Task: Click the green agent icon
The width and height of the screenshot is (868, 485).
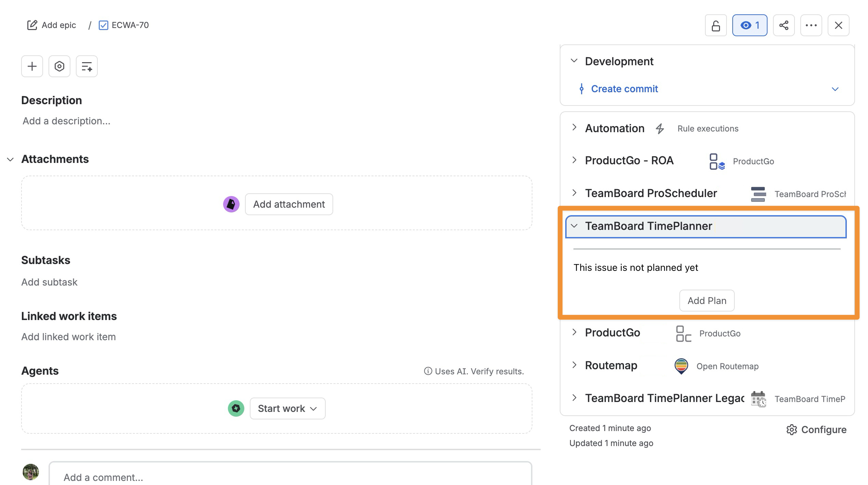Action: click(236, 408)
